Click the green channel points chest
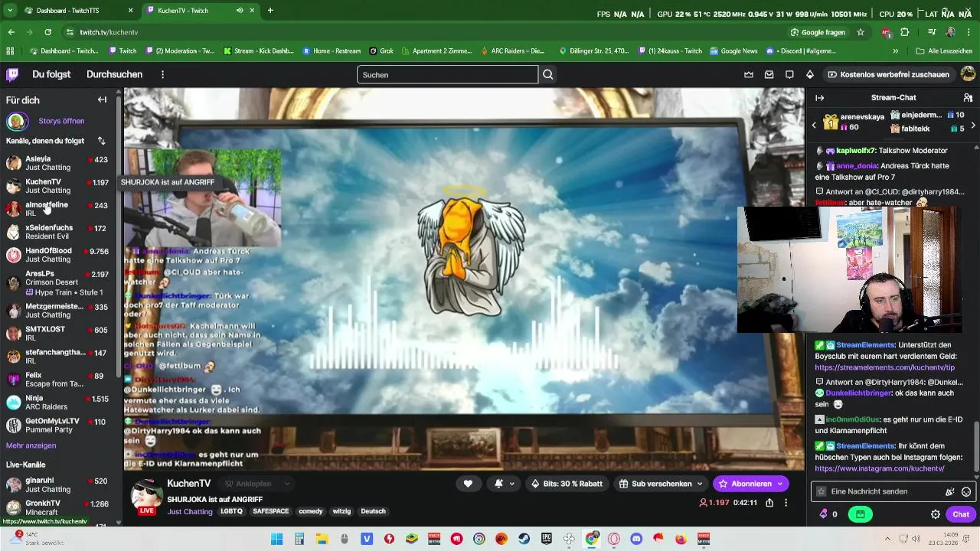 point(861,514)
